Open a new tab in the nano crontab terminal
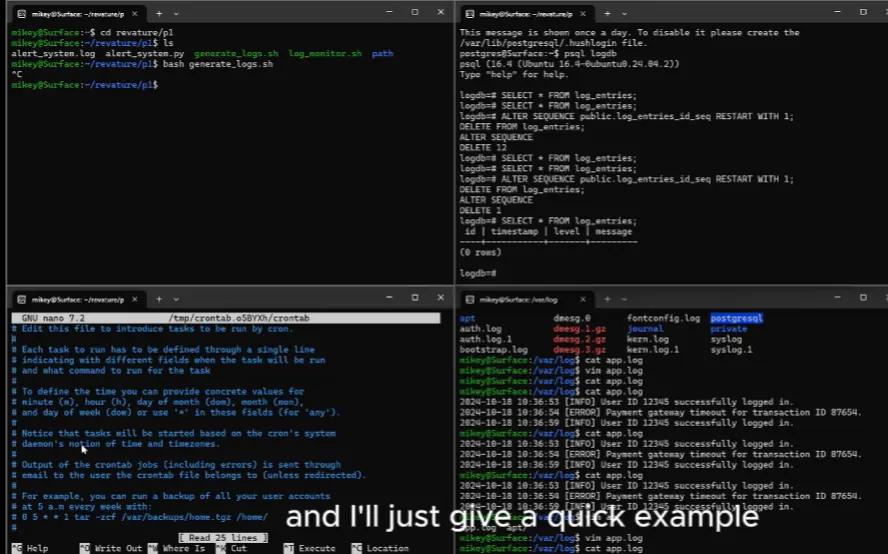Image resolution: width=888 pixels, height=554 pixels. 159,299
